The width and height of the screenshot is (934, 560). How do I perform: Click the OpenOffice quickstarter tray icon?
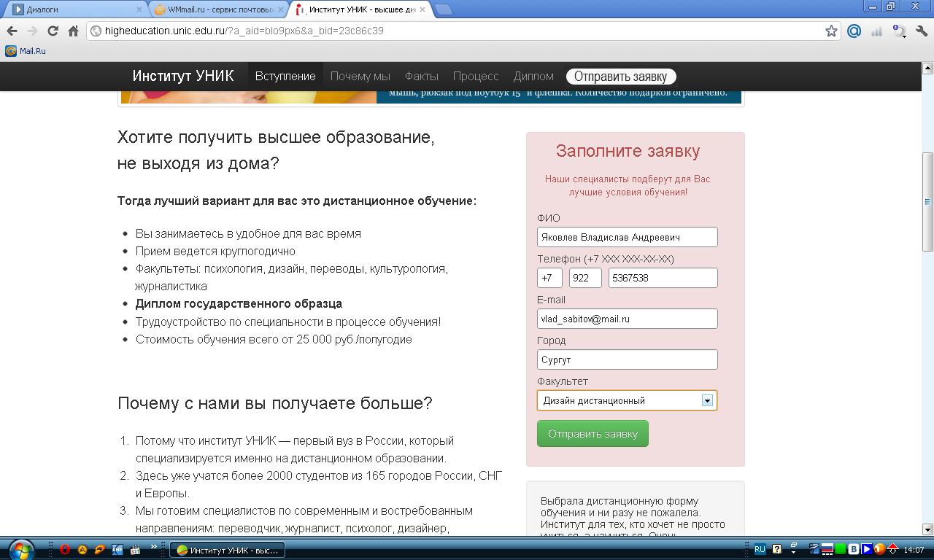click(814, 550)
